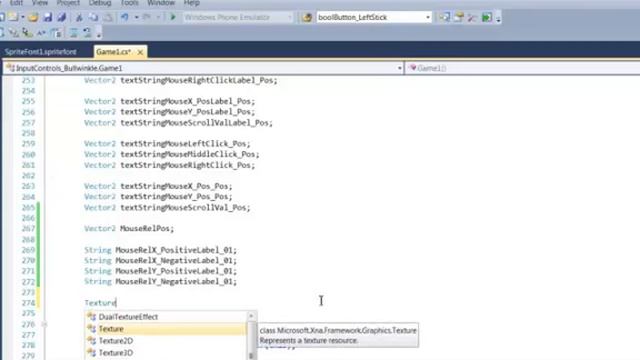The image size is (640, 360).
Task: Click the Texture class icon in IntelliSense
Action: click(x=92, y=329)
